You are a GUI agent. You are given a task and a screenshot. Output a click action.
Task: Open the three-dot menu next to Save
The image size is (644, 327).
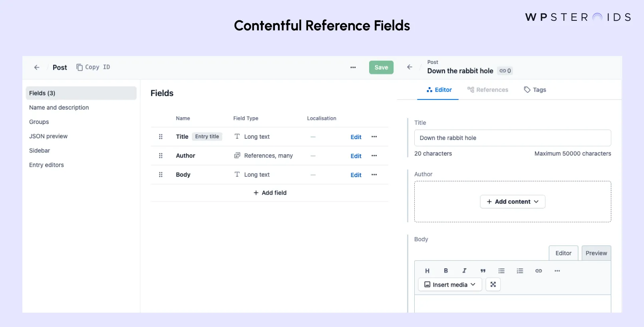353,67
